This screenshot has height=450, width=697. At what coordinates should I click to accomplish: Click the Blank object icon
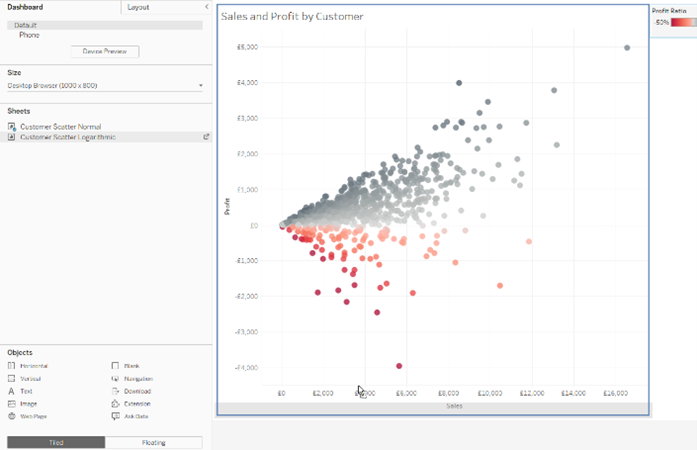115,366
